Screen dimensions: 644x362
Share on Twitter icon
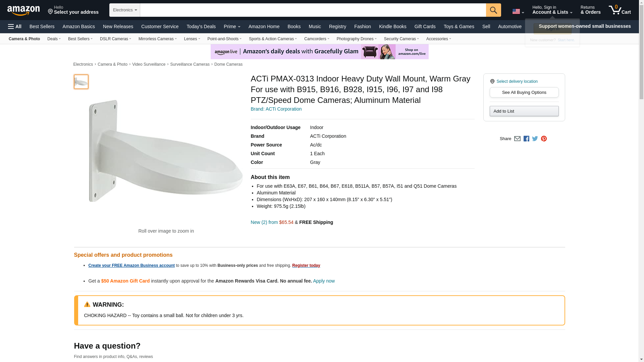[535, 139]
